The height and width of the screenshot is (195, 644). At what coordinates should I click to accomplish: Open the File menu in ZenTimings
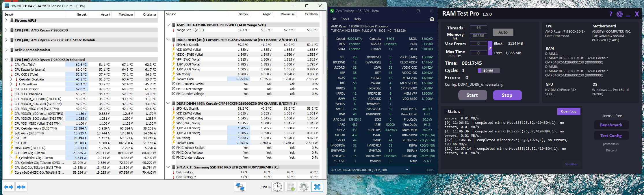tap(334, 19)
